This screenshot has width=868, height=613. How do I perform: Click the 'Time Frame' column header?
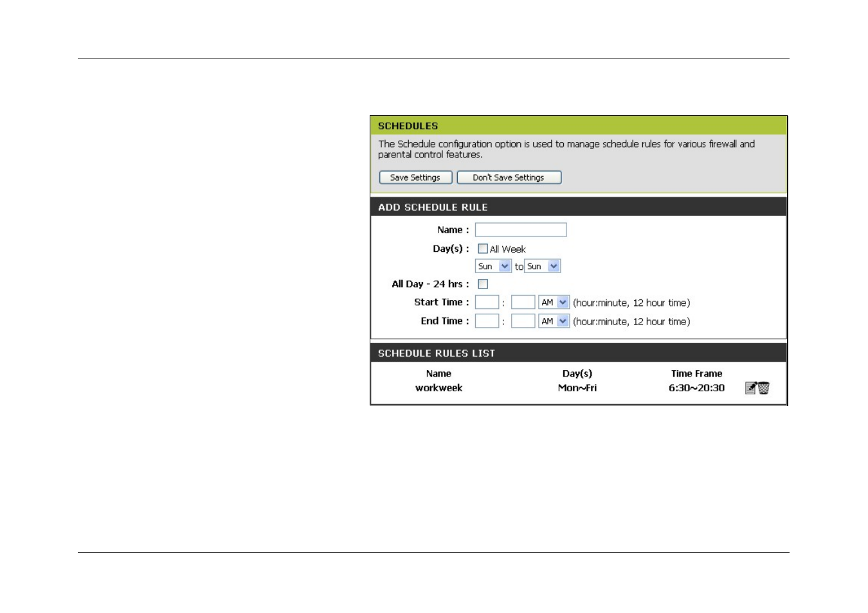pyautogui.click(x=696, y=373)
